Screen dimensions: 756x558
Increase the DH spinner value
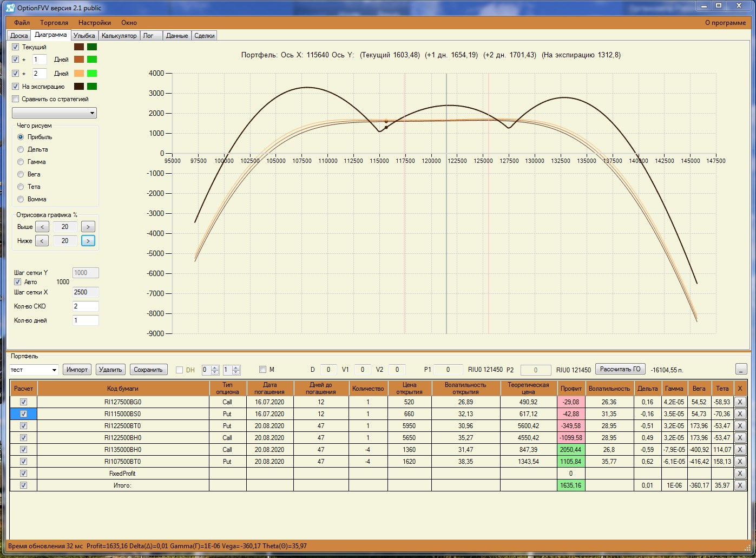(x=215, y=368)
